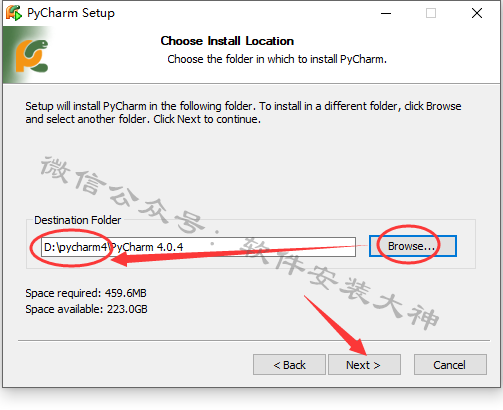Click the 'Space required: 459.6MB' text
This screenshot has height=410, width=503.
86,293
